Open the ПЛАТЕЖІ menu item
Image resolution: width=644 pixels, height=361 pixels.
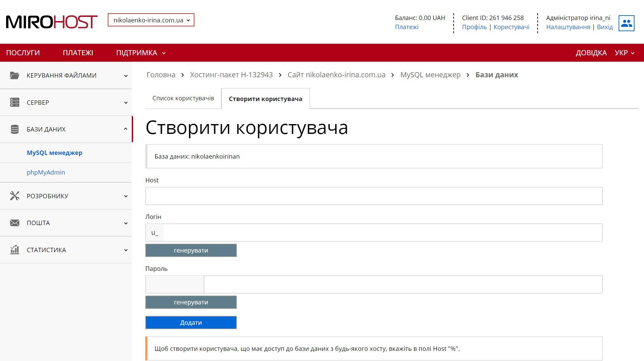[78, 53]
